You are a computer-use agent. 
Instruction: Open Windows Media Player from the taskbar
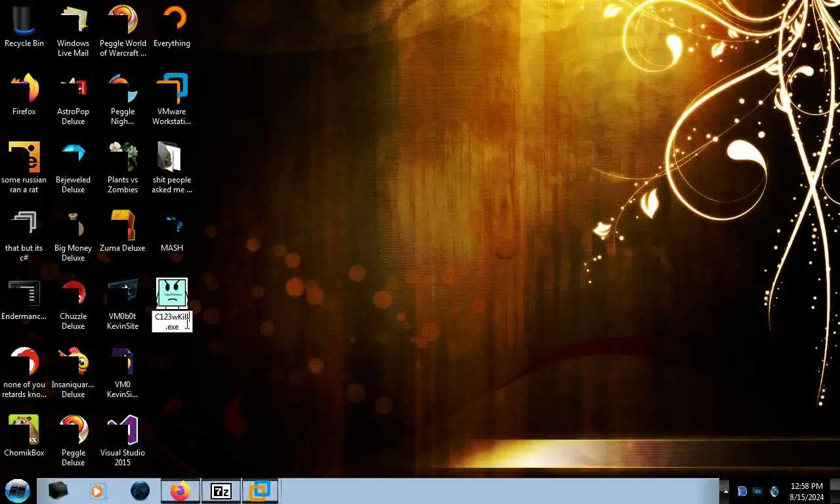tap(98, 490)
